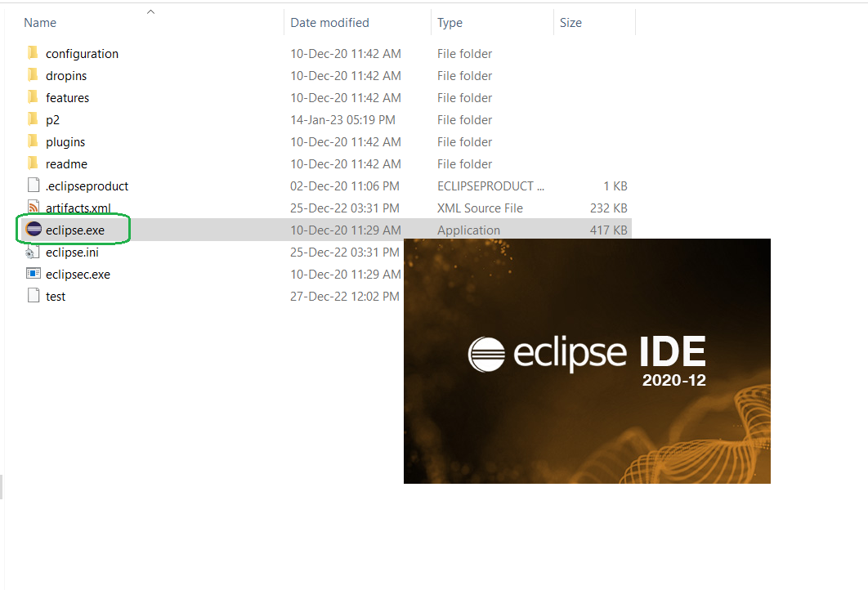868x590 pixels.
Task: Select the folder name 'p2'
Action: [x=52, y=120]
